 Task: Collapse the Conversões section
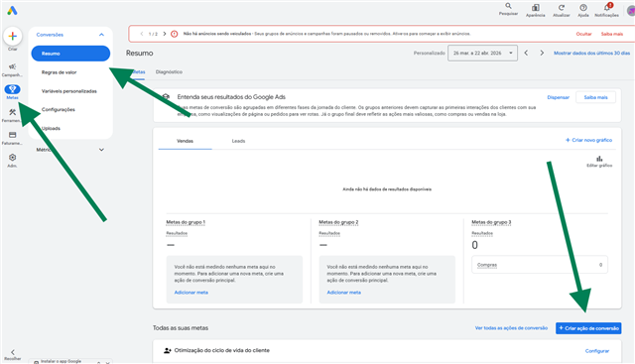(101, 35)
